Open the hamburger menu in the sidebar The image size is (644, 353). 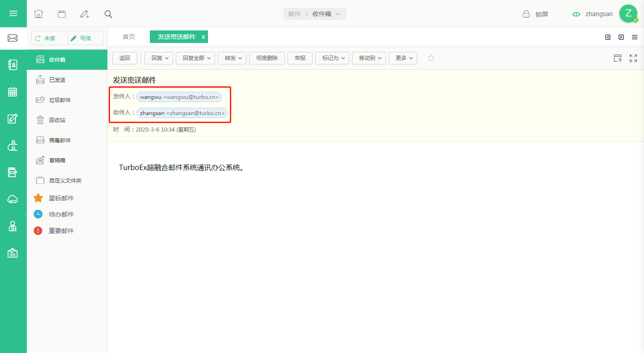coord(13,13)
